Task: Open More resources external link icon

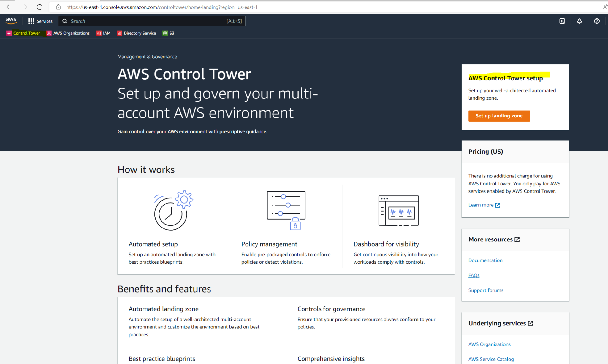Action: (517, 239)
